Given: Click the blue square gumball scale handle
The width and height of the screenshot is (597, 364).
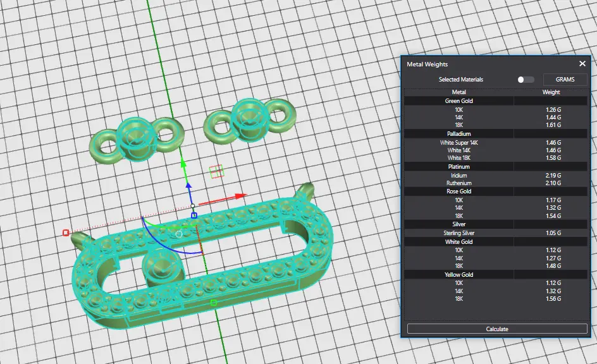Looking at the screenshot, I should (194, 215).
